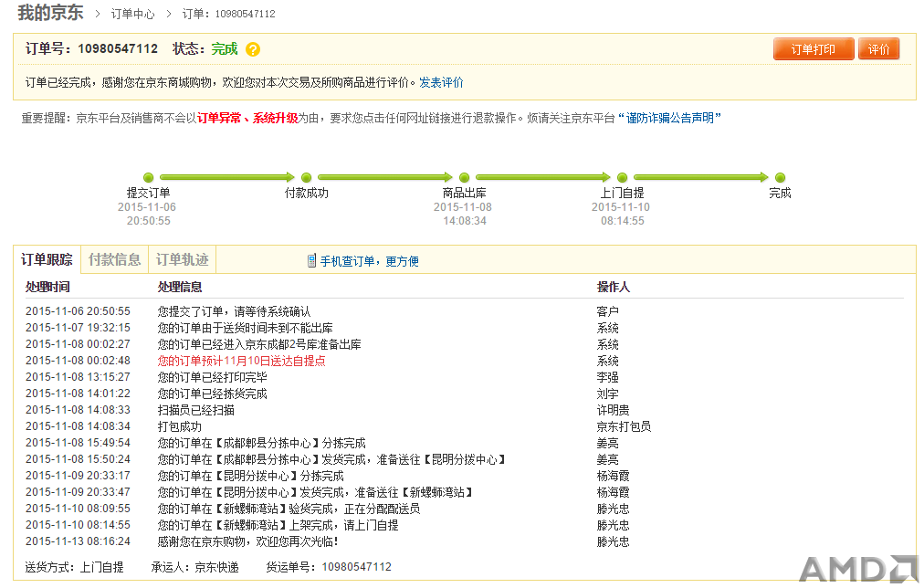Click operator name 许明贵
Screen dimensions: 924x588
(613, 410)
